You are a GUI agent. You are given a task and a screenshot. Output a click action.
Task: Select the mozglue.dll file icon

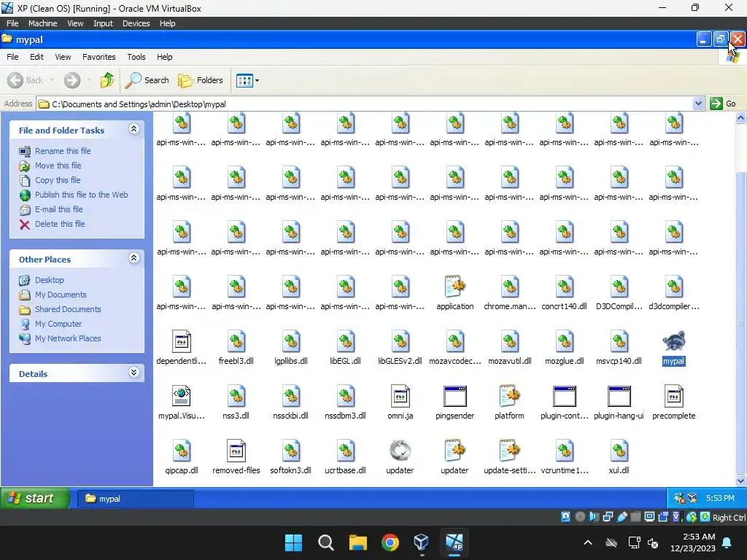[x=565, y=341]
